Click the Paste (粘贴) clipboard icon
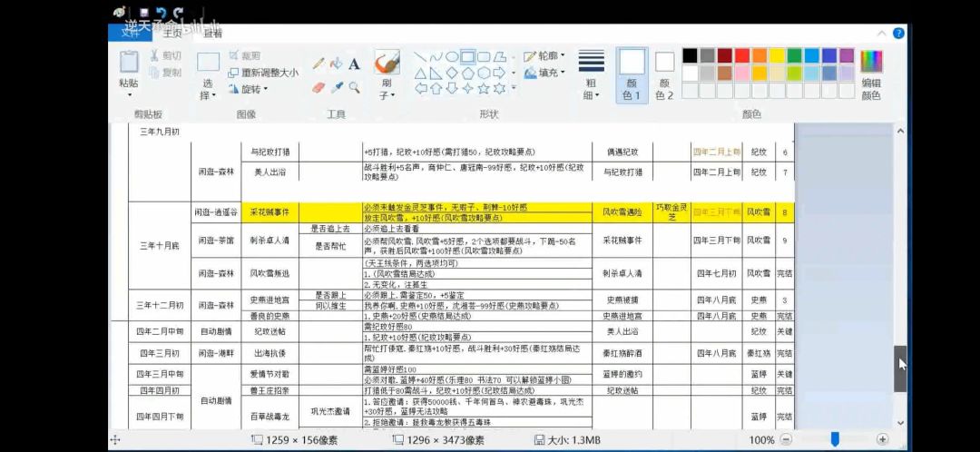The width and height of the screenshot is (980, 452). [x=129, y=62]
